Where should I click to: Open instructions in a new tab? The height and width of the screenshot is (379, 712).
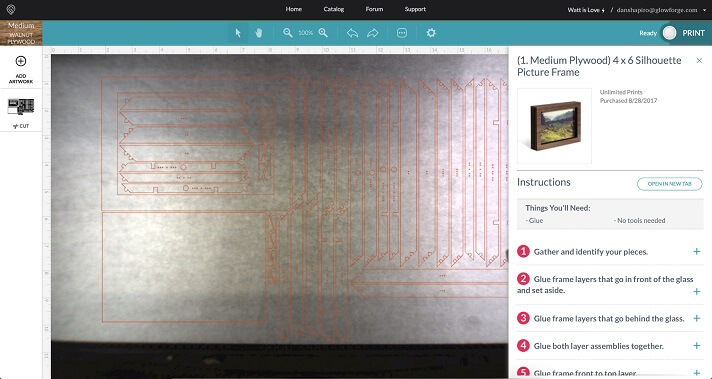[x=669, y=184]
